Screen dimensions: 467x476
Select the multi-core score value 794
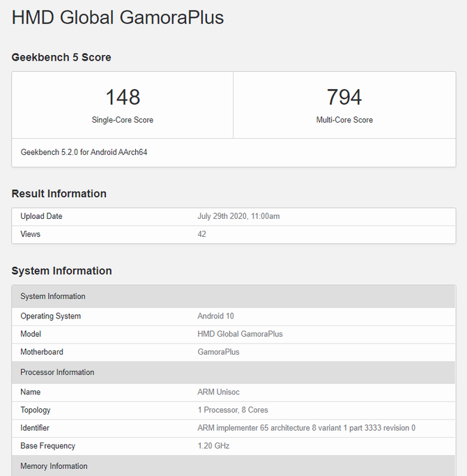[x=344, y=97]
